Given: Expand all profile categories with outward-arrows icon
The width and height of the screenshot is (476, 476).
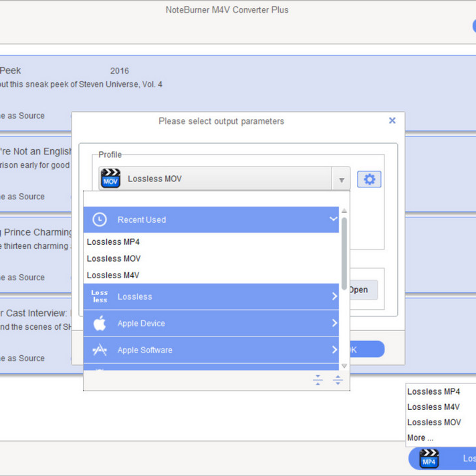Looking at the screenshot, I should pyautogui.click(x=338, y=380).
